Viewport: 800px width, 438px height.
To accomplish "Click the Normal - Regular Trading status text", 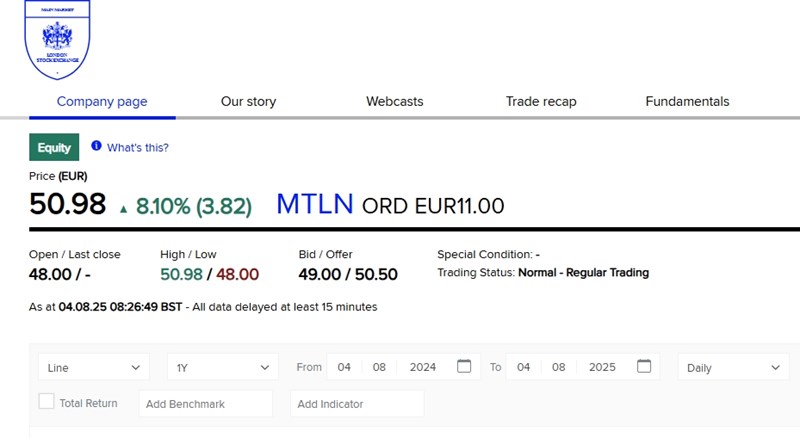I will coord(584,273).
